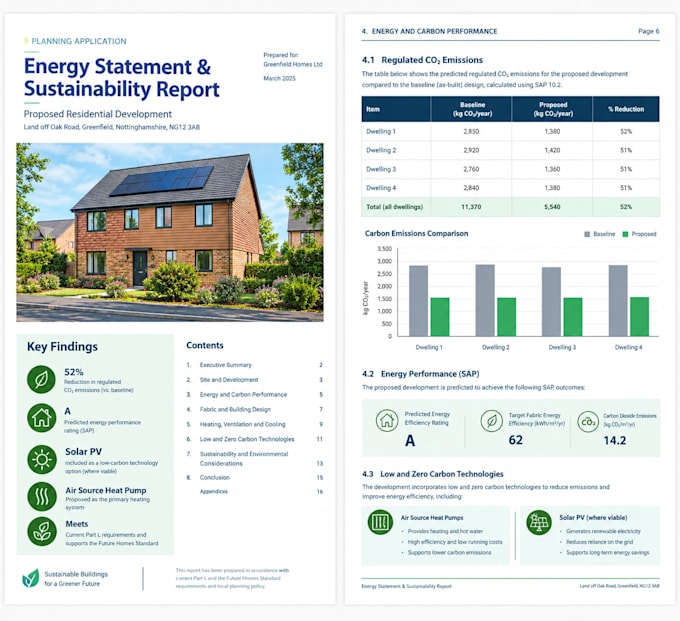Click the Dwelling 1 table row label
The height and width of the screenshot is (621, 680).
click(x=381, y=131)
